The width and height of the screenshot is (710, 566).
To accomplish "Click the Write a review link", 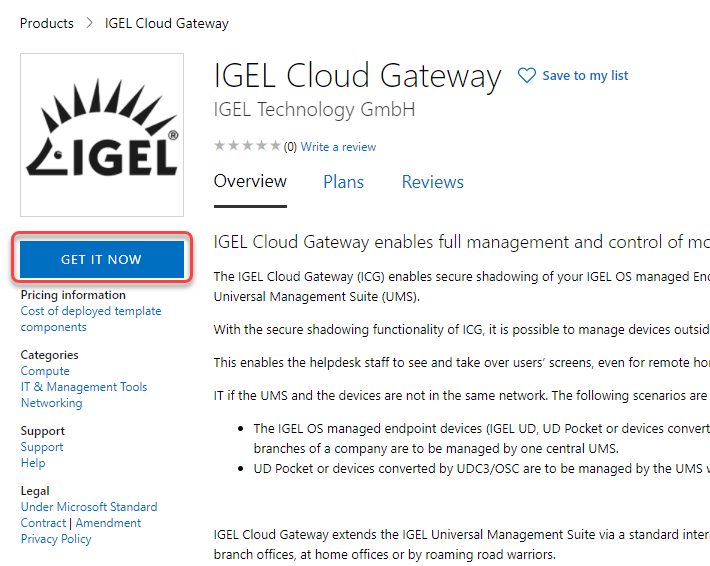I will (x=338, y=147).
